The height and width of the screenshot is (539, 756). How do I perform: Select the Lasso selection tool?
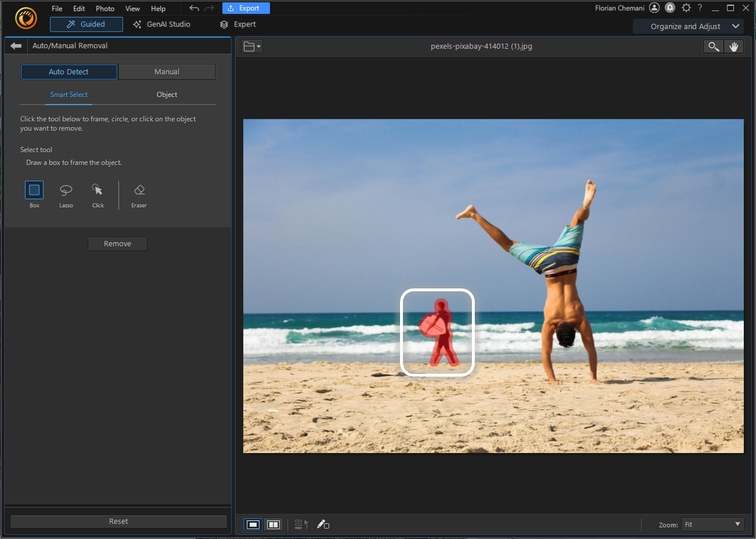pos(66,190)
